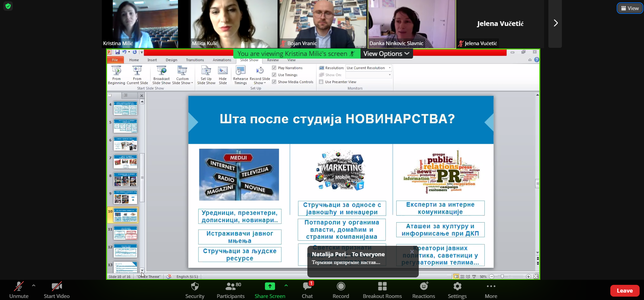Expand Share Screen options arrow

286,286
